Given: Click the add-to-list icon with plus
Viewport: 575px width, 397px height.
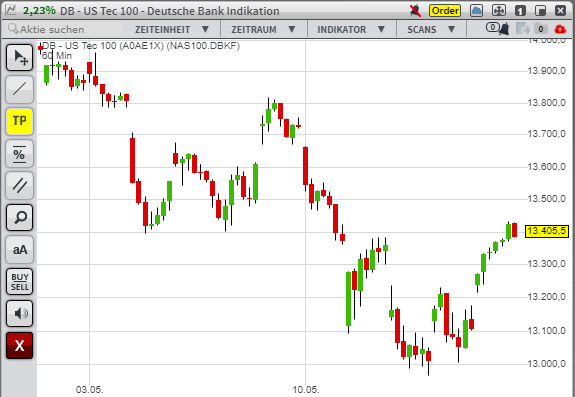Looking at the screenshot, I should [x=523, y=29].
